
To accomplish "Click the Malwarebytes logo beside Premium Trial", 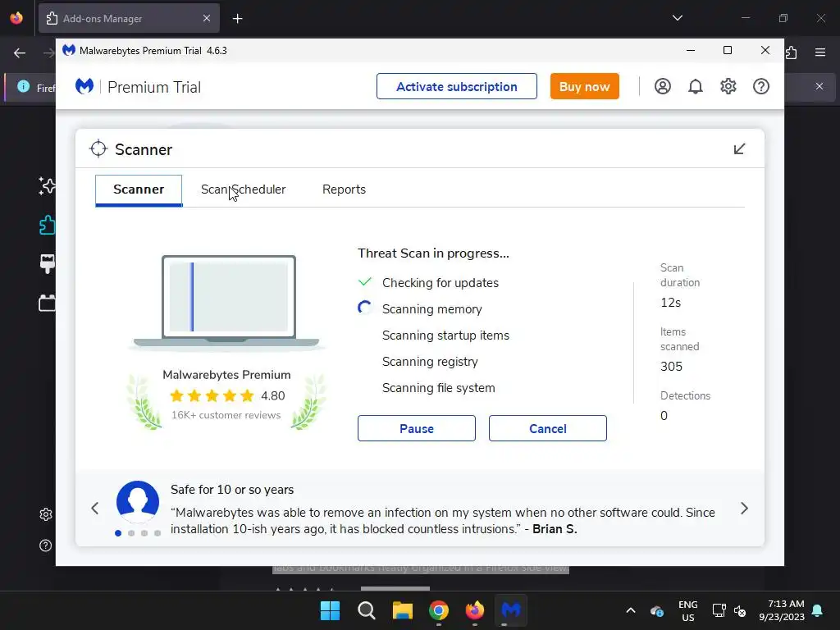I will pyautogui.click(x=84, y=86).
